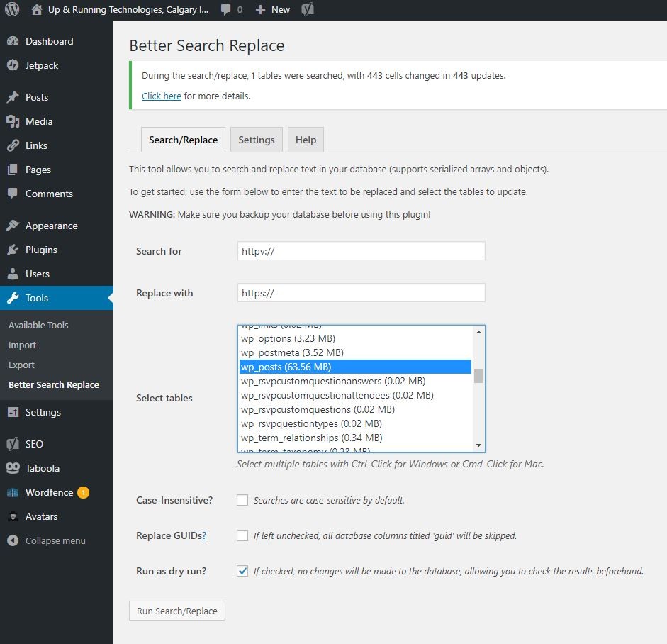Click the Avatars icon in sidebar
This screenshot has width=667, height=644.
pos(13,516)
